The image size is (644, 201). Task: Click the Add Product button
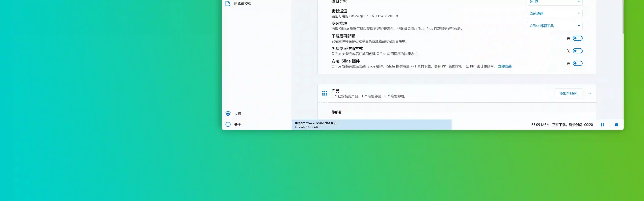(568, 93)
